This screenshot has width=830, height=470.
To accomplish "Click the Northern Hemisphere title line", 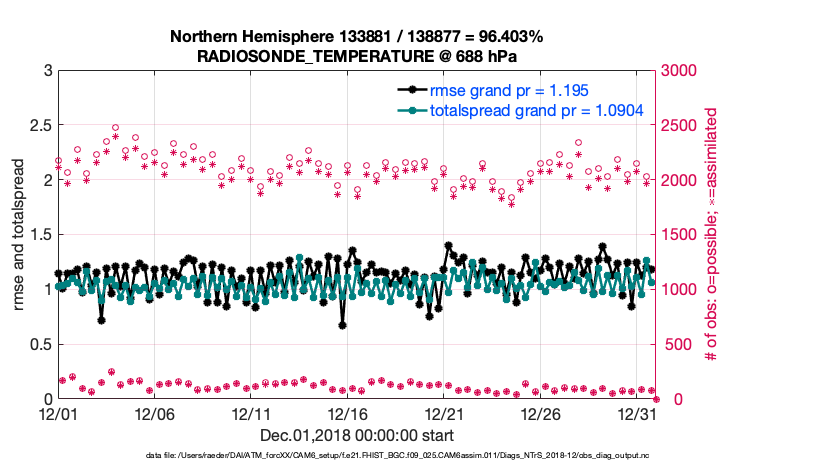I will [356, 37].
